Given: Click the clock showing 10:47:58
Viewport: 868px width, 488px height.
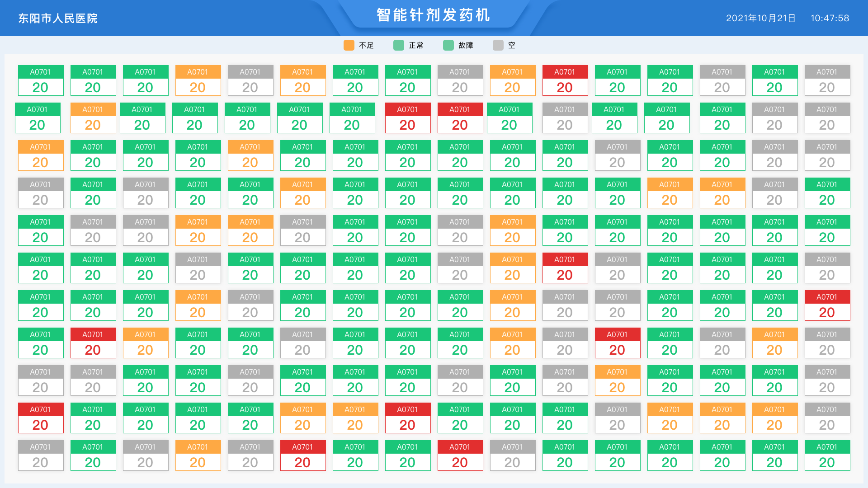Looking at the screenshot, I should (x=830, y=19).
